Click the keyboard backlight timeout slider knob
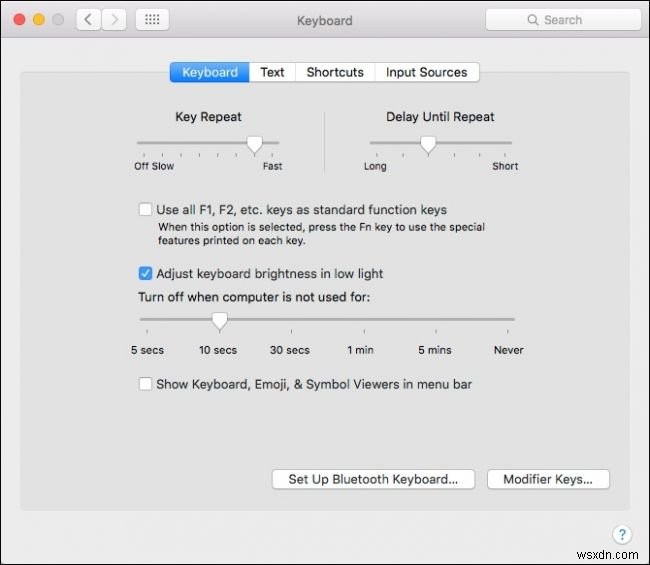The width and height of the screenshot is (650, 565). coord(220,322)
